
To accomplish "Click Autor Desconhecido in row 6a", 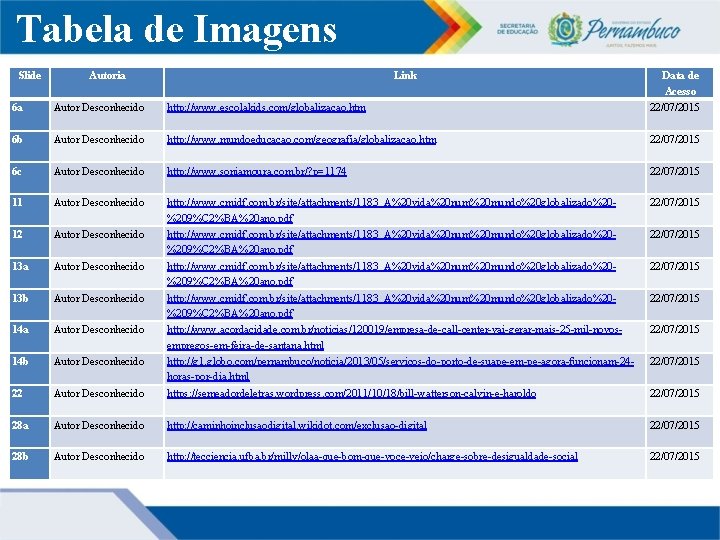I will [x=99, y=107].
